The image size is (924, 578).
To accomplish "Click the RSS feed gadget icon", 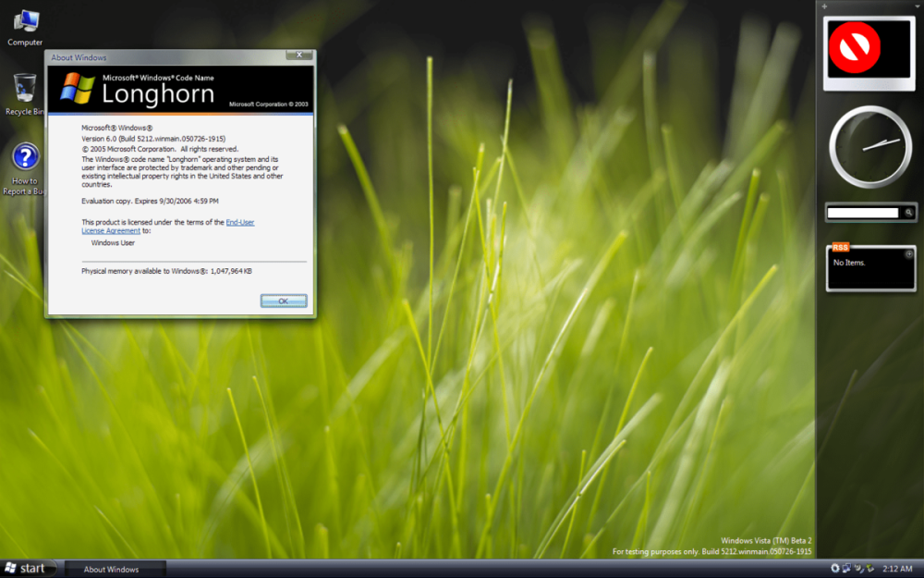I will [839, 247].
